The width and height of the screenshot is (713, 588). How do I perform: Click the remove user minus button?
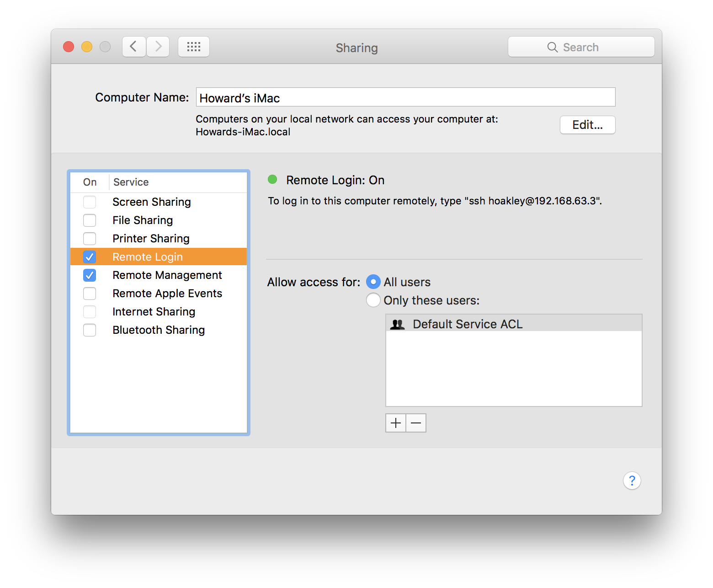click(x=415, y=423)
